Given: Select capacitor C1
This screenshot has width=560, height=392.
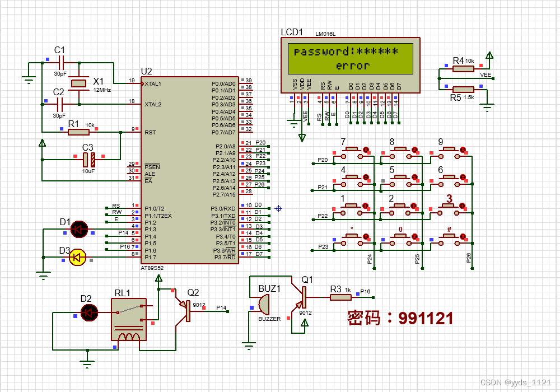Looking at the screenshot, I should click(60, 63).
